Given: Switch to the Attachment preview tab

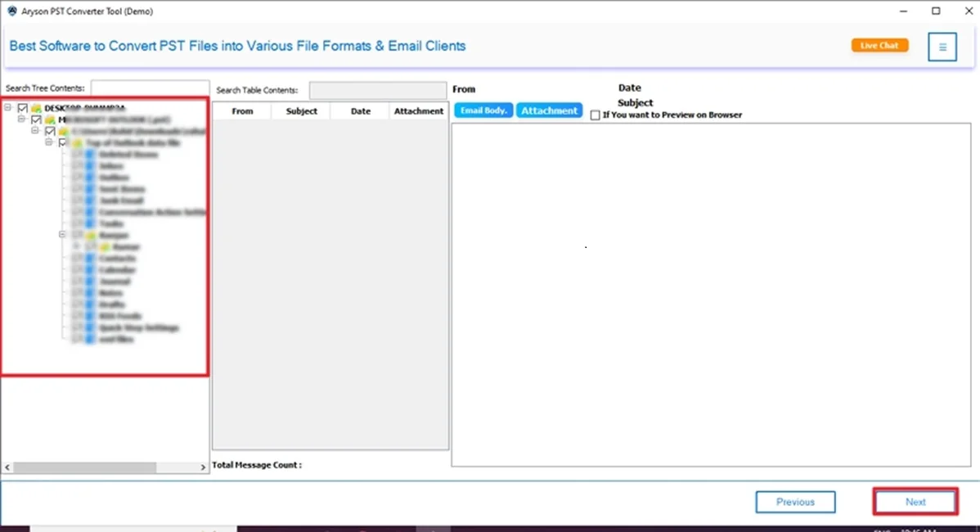Looking at the screenshot, I should [x=550, y=110].
